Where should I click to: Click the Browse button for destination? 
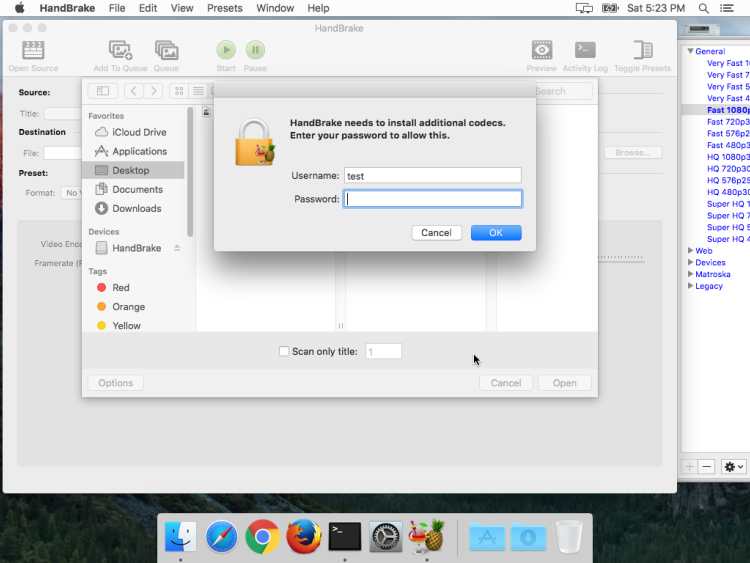(x=633, y=153)
